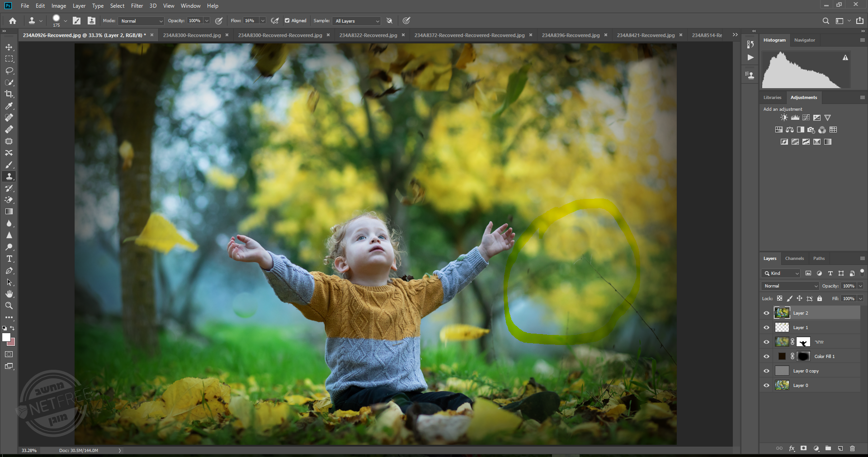The height and width of the screenshot is (457, 868).
Task: Open the Filter menu
Action: (137, 6)
